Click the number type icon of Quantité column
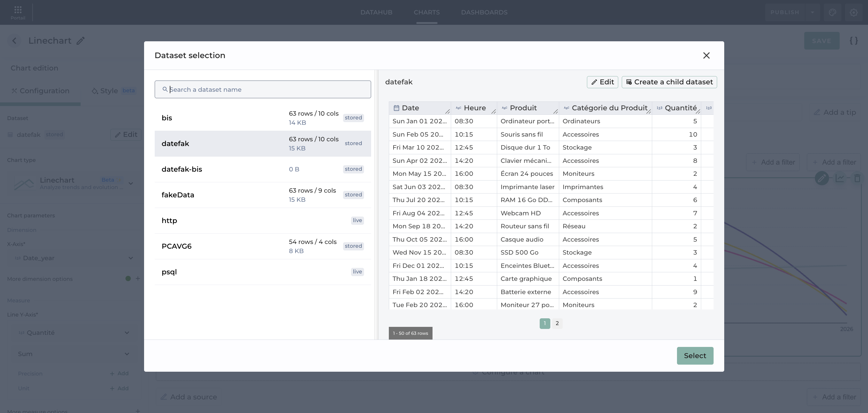 click(660, 108)
